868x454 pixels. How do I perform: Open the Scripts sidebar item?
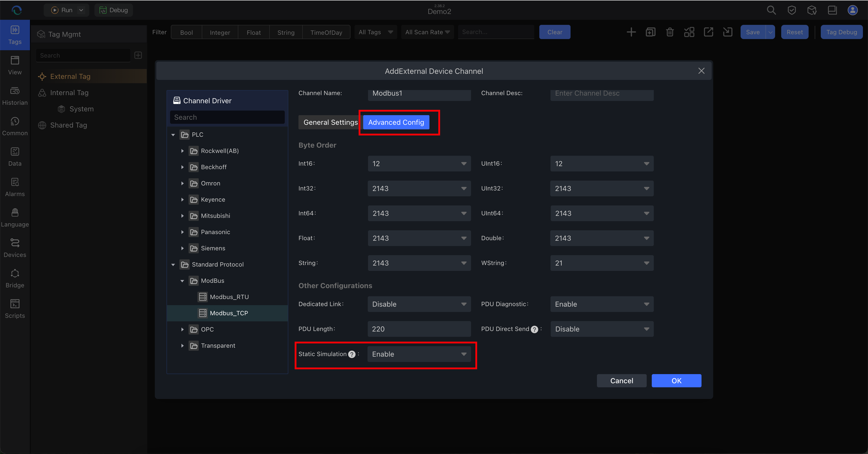click(x=15, y=309)
